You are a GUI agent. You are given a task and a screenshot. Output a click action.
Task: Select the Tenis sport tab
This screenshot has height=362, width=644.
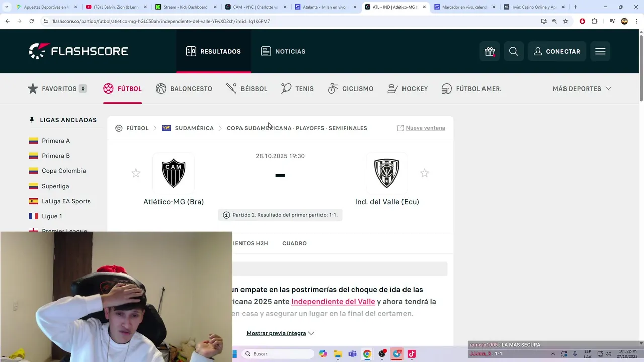[x=297, y=88]
